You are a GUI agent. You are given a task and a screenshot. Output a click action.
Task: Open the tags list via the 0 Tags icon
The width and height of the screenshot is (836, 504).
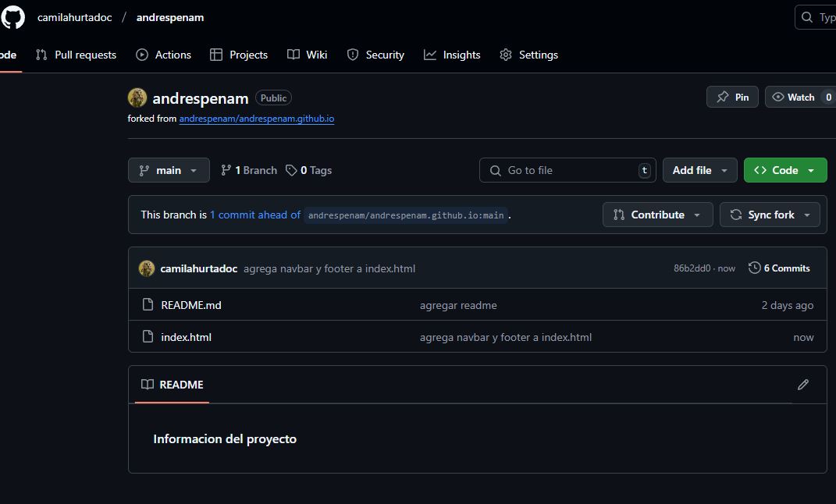292,170
